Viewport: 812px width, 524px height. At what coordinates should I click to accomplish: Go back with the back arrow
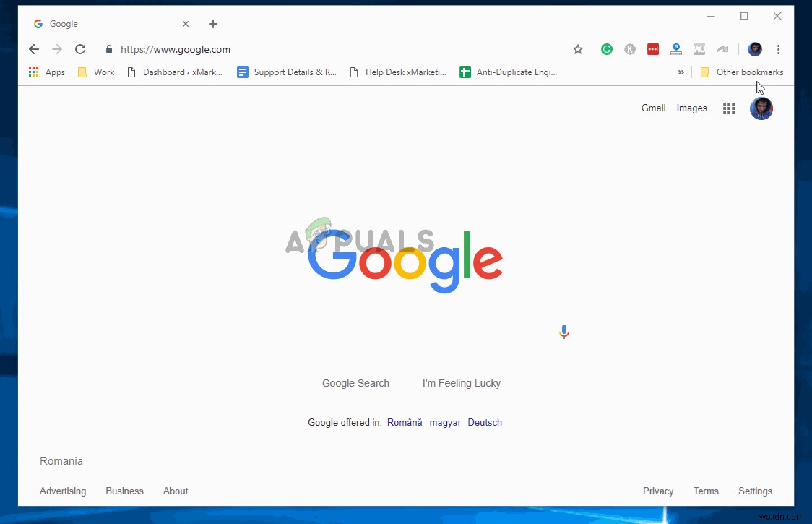34,49
